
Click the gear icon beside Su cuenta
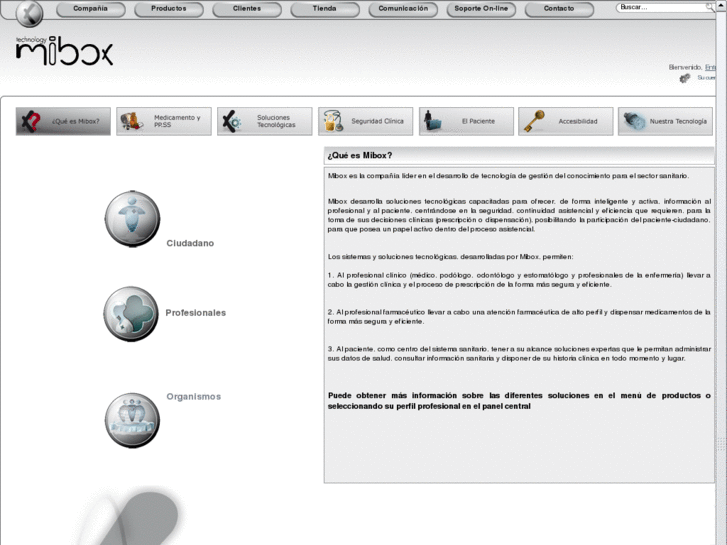point(684,78)
